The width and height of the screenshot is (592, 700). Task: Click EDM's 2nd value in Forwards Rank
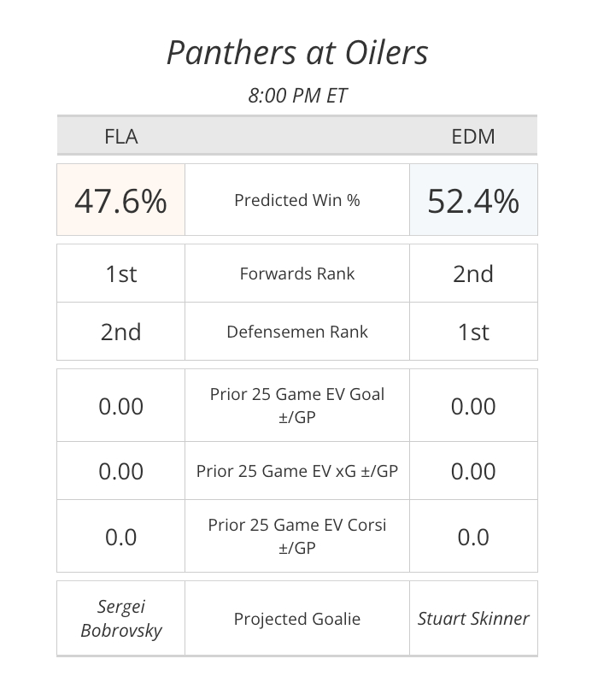pyautogui.click(x=472, y=274)
